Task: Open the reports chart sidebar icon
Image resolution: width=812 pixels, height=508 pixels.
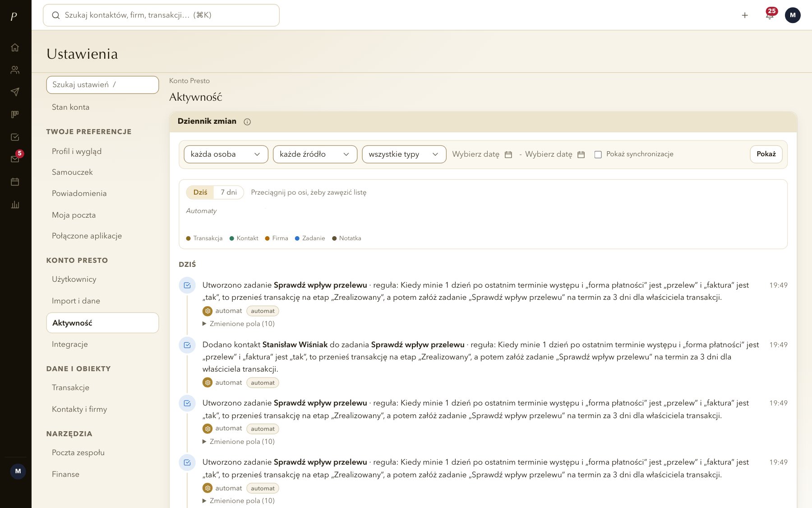Action: 15,205
